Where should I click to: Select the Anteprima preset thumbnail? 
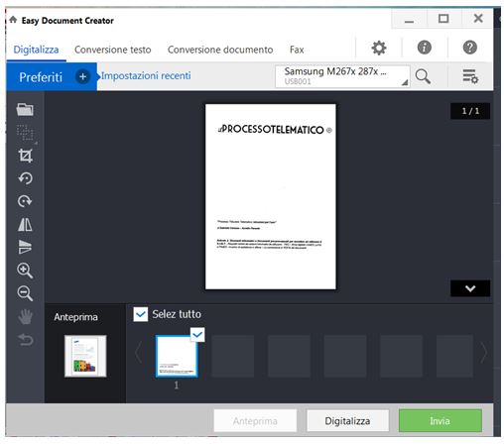[85, 356]
